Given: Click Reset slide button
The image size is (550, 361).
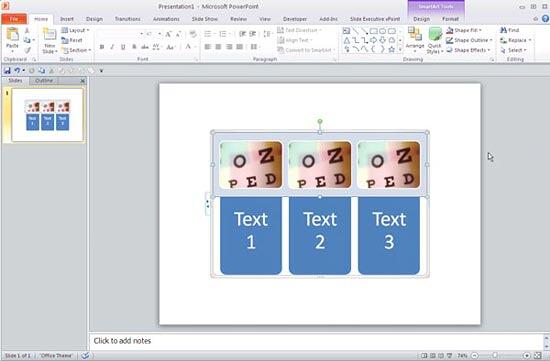Looking at the screenshot, I should pos(72,40).
